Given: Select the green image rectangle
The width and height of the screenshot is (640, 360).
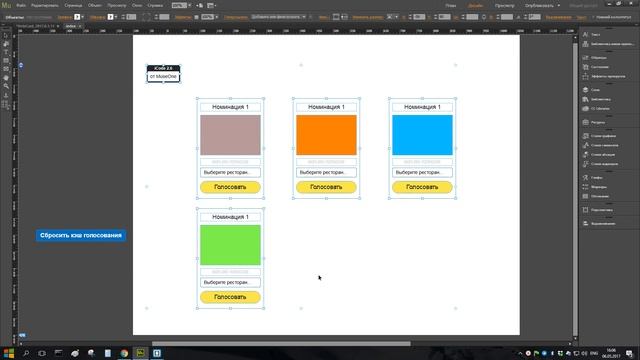Looking at the screenshot, I should [x=230, y=245].
